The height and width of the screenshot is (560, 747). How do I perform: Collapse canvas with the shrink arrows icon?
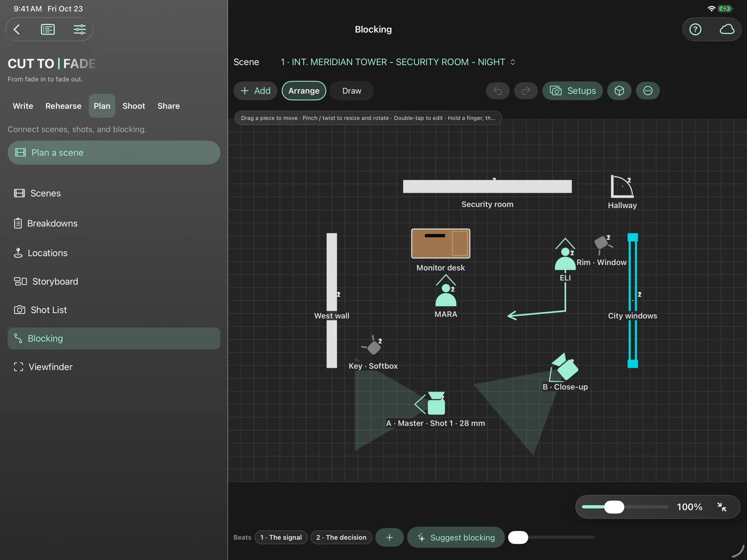click(722, 507)
